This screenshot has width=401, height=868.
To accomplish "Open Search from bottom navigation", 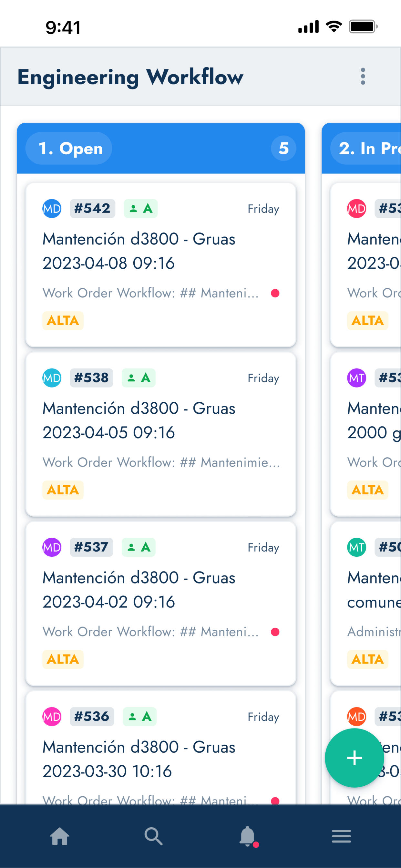I will tap(154, 836).
